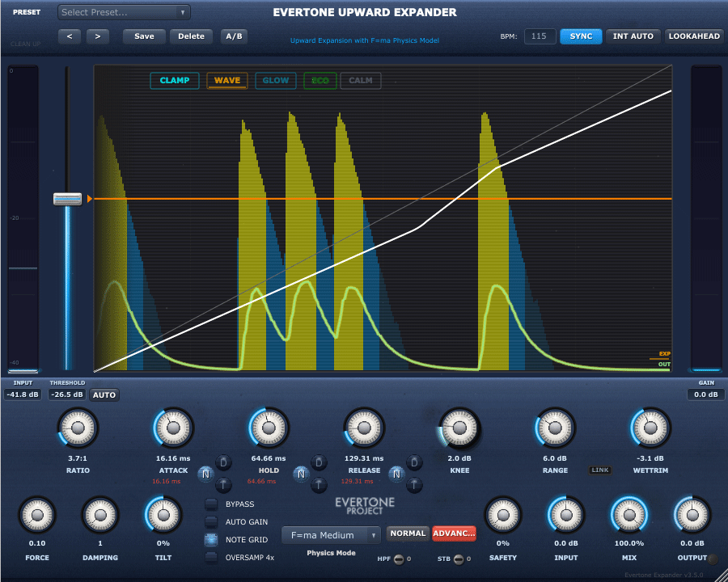Expand the Physics Mode dropdown
The width and height of the screenshot is (728, 582).
[330, 535]
